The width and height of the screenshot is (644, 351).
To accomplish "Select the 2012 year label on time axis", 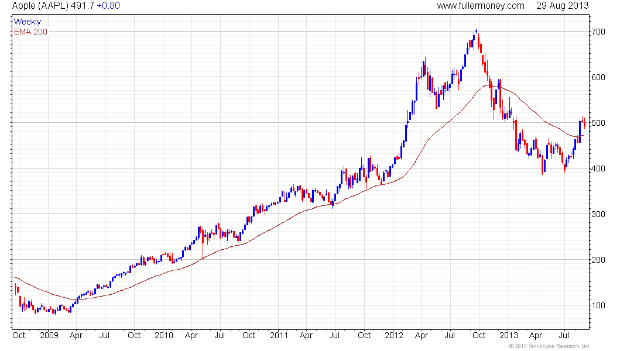I will (x=394, y=335).
